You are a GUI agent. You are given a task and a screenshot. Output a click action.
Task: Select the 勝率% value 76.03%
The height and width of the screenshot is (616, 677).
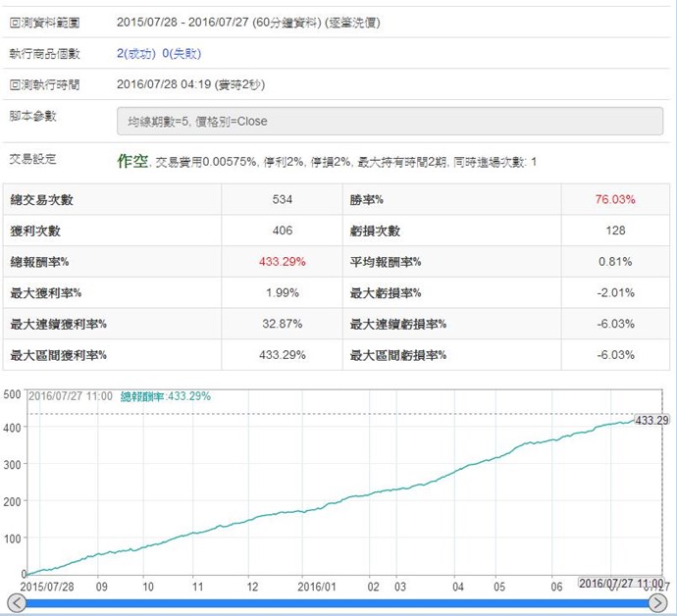[x=614, y=200]
